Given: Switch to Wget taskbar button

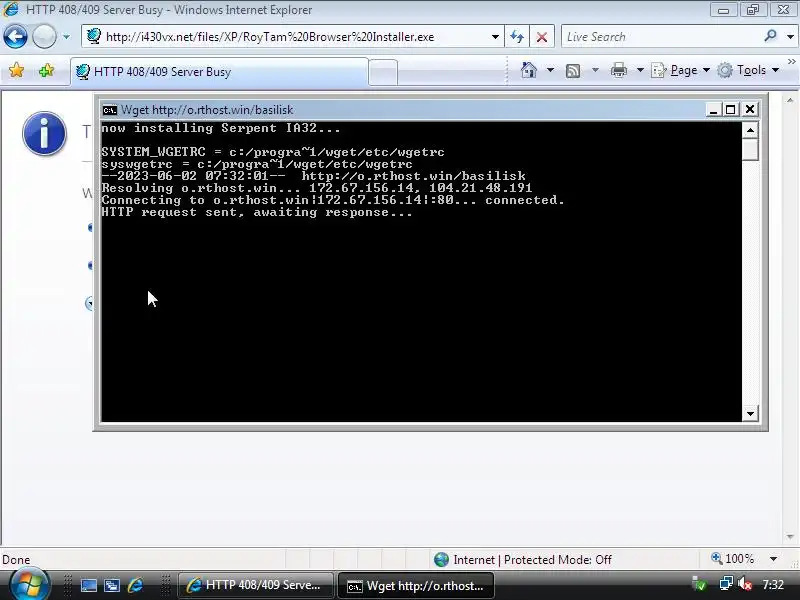Looking at the screenshot, I should tap(416, 586).
